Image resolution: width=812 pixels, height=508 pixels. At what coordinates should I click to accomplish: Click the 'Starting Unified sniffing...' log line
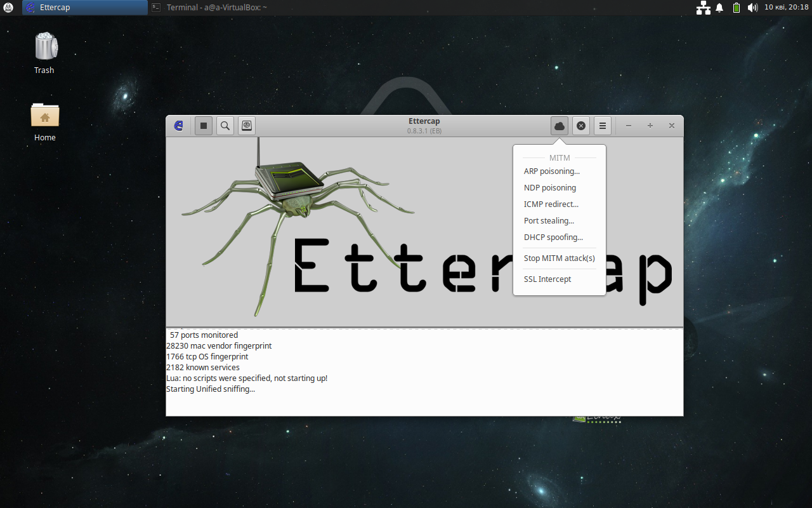coord(211,389)
